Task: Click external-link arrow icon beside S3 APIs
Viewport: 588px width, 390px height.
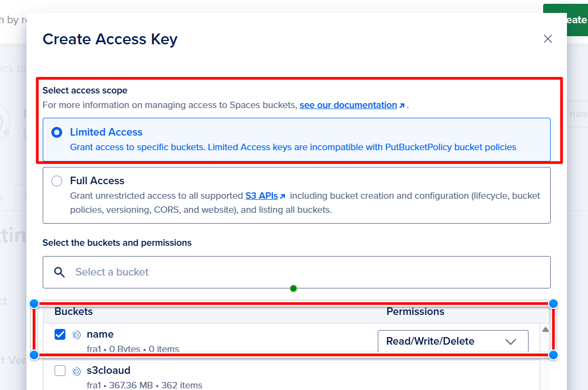Action: click(282, 196)
